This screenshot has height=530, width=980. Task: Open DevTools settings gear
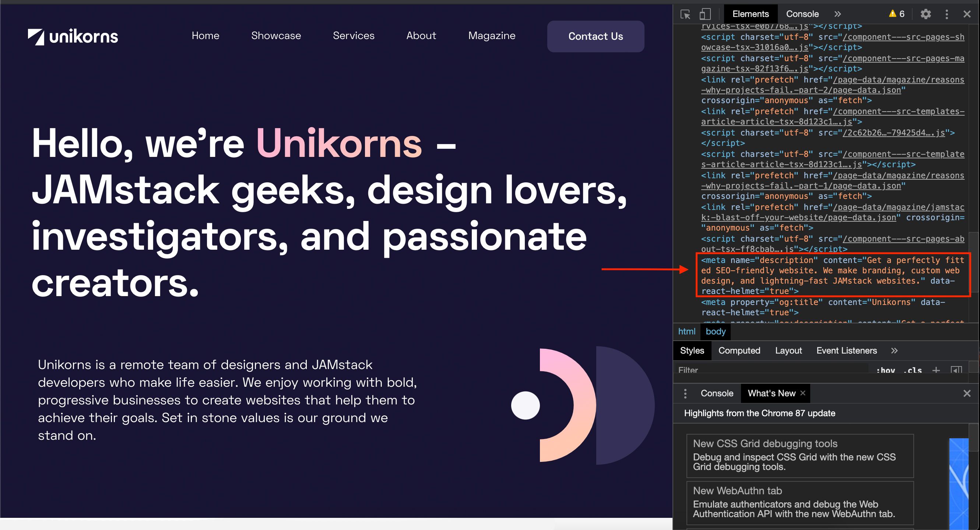click(x=925, y=14)
